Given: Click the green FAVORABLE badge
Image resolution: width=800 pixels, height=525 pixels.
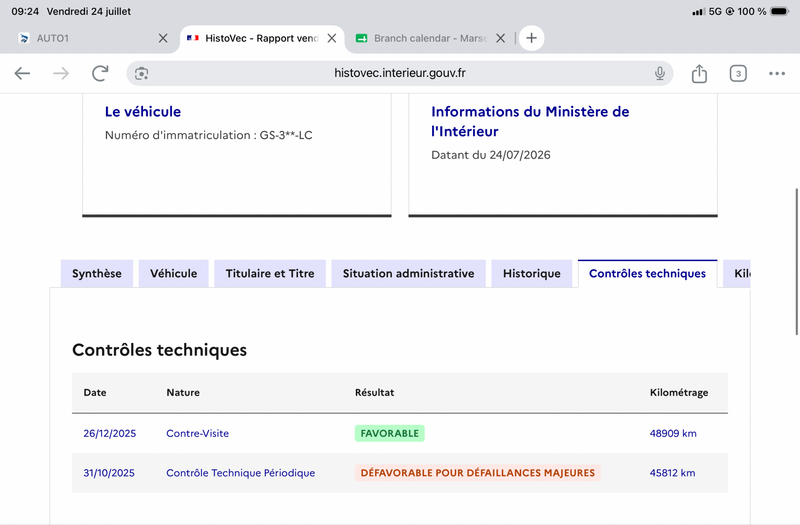Looking at the screenshot, I should coord(389,433).
